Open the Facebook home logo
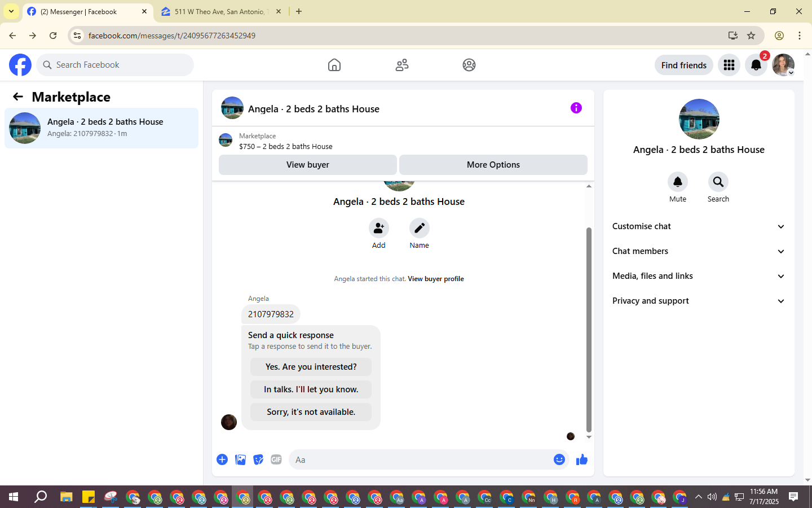This screenshot has width=812, height=508. tap(20, 65)
